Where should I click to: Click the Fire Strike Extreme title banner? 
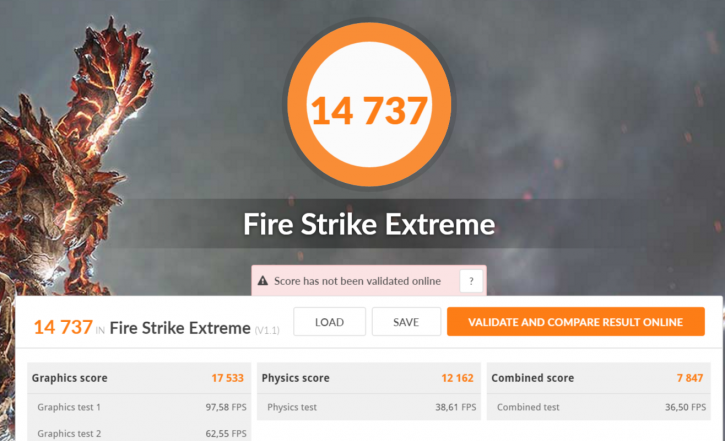pyautogui.click(x=369, y=224)
